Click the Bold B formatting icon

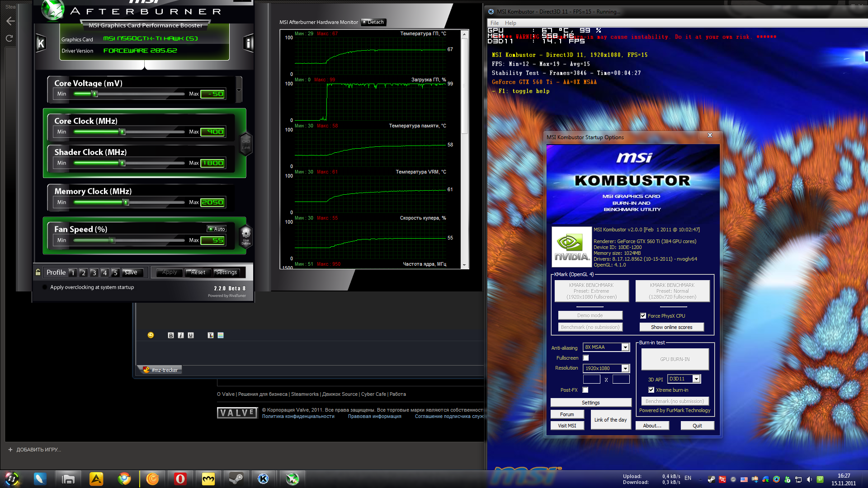[170, 335]
